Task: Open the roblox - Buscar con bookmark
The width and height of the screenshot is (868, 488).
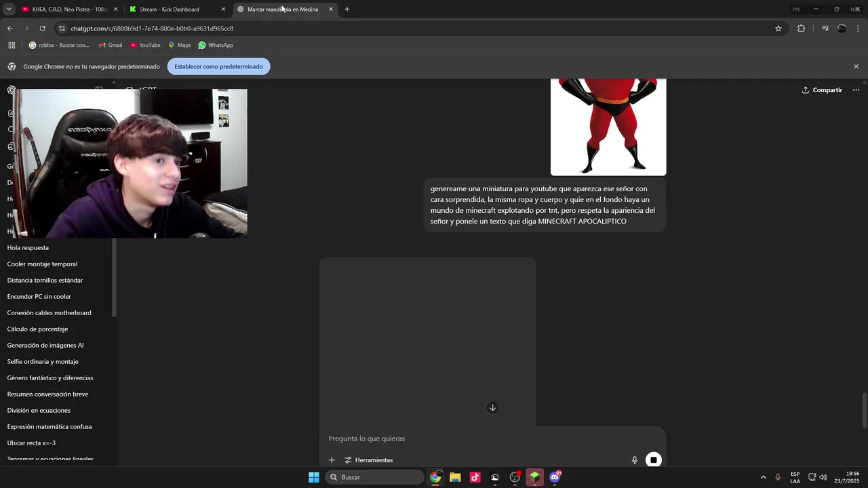Action: [x=59, y=45]
